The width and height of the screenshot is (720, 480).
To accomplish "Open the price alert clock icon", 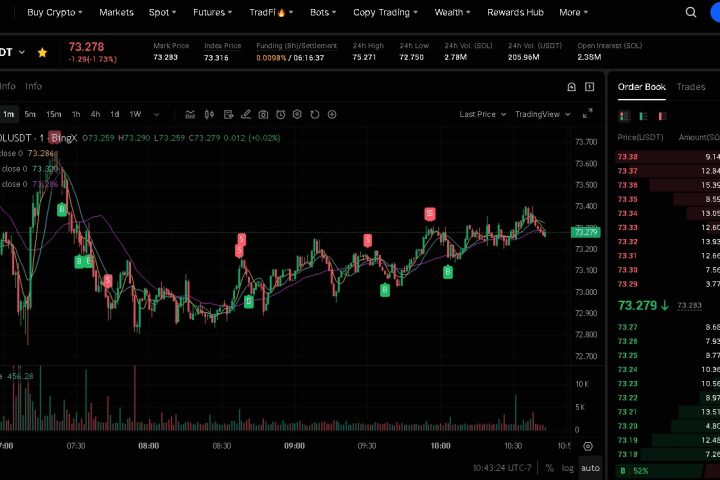I will click(281, 114).
